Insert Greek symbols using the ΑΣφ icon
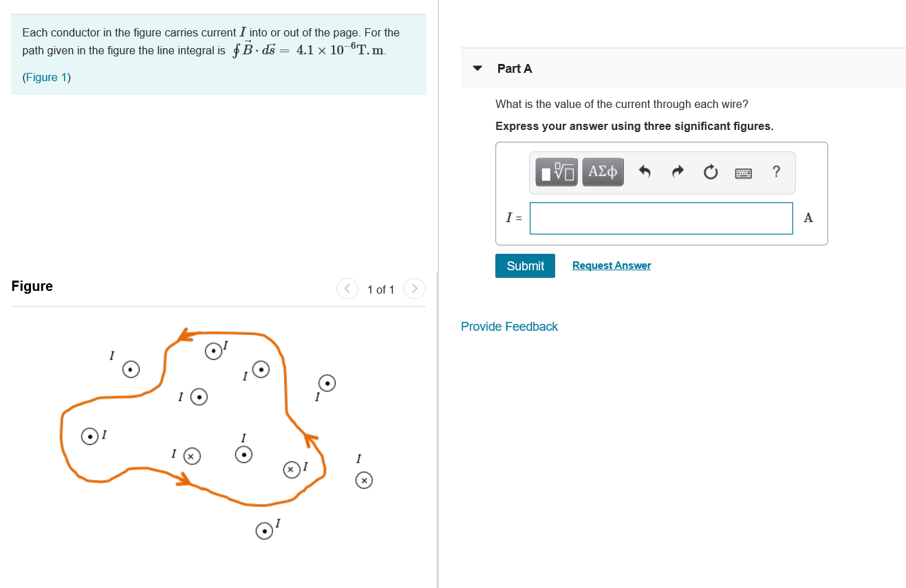This screenshot has height=588, width=906. tap(602, 172)
